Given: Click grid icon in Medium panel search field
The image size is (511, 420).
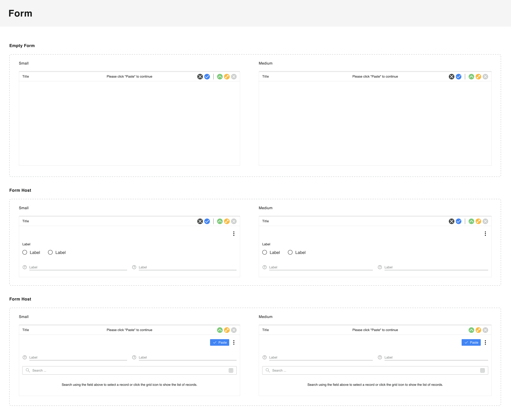Looking at the screenshot, I should point(482,370).
